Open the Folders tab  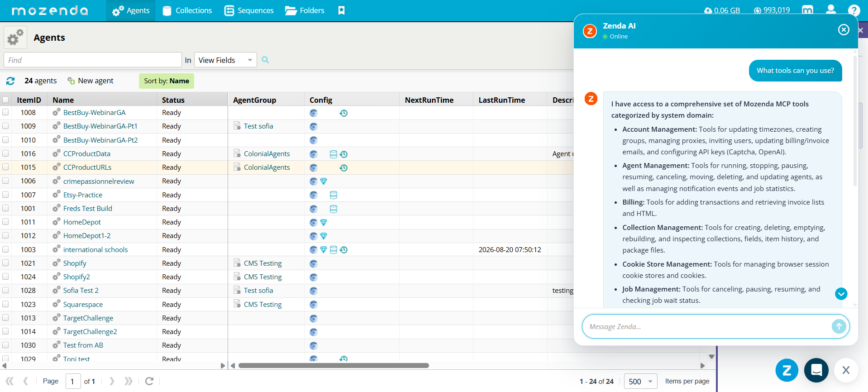305,10
